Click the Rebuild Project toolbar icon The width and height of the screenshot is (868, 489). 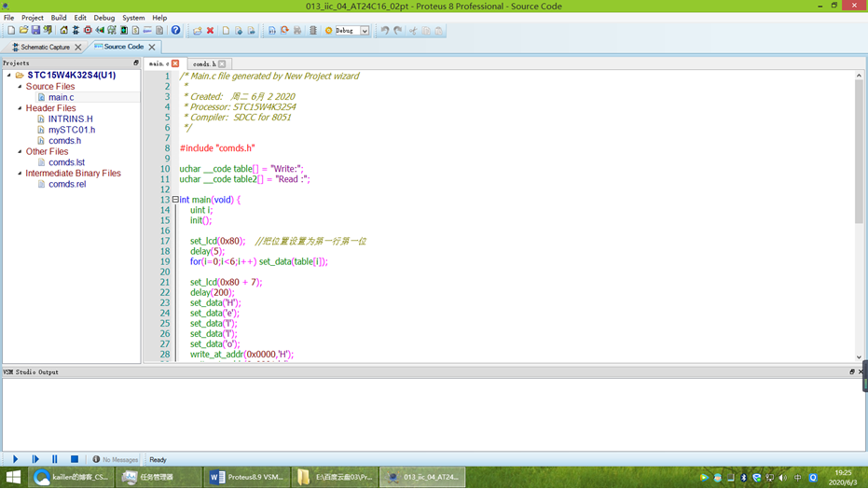pos(284,31)
